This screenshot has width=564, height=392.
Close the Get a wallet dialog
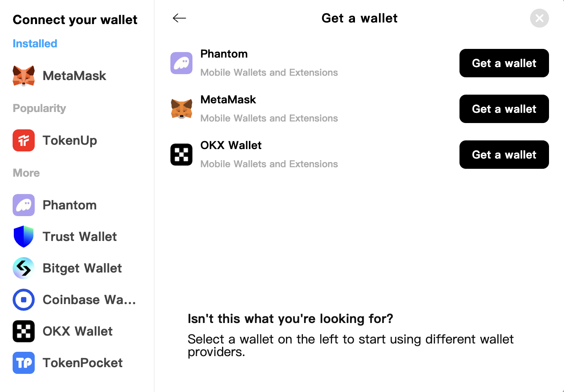pyautogui.click(x=540, y=18)
